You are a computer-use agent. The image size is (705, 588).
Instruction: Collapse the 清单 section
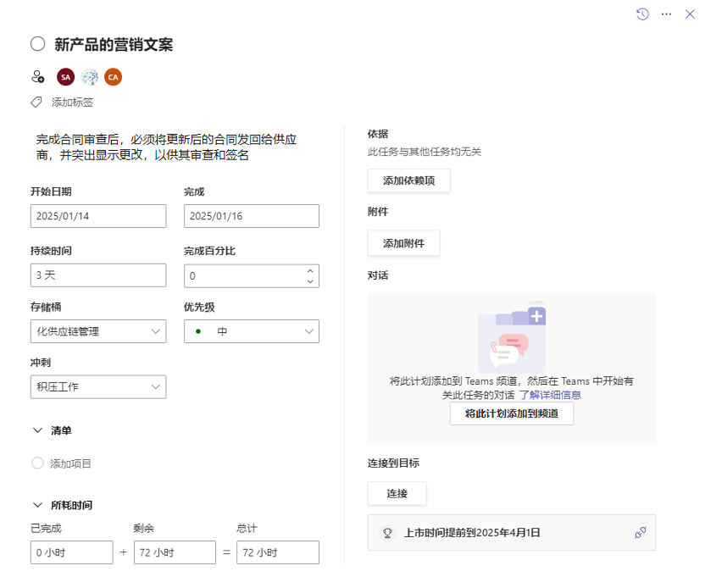pos(38,430)
